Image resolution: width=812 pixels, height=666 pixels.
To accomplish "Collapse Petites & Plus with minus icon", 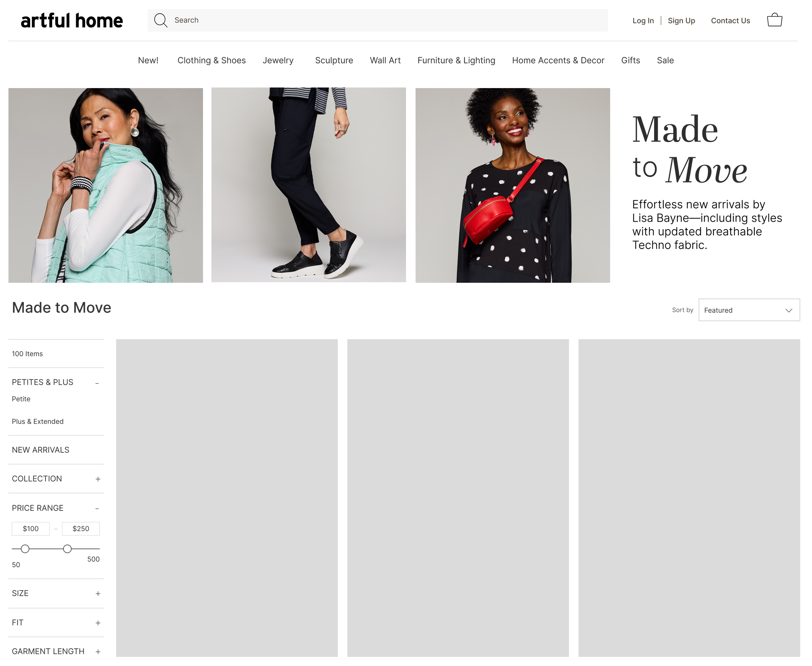I will 97,383.
